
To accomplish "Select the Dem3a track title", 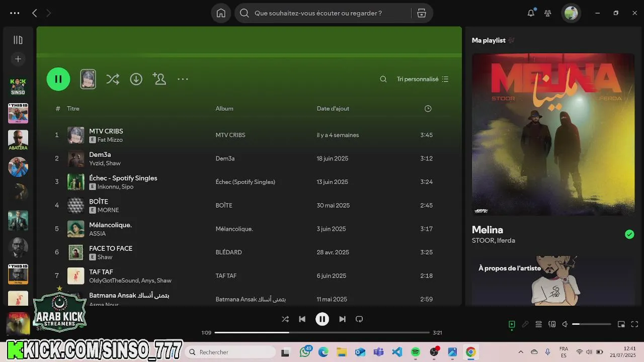I will [x=100, y=154].
